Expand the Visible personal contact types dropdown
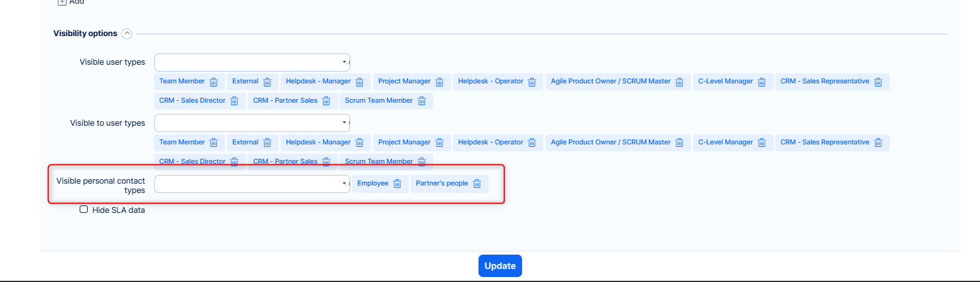 (x=252, y=184)
